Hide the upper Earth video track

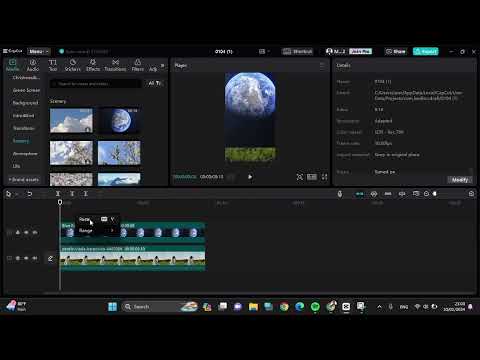tap(26, 232)
